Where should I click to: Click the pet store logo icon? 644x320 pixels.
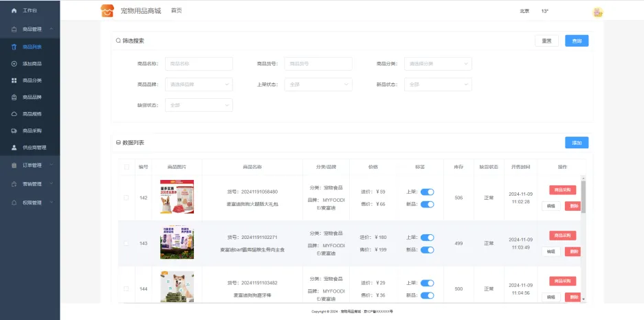(107, 11)
